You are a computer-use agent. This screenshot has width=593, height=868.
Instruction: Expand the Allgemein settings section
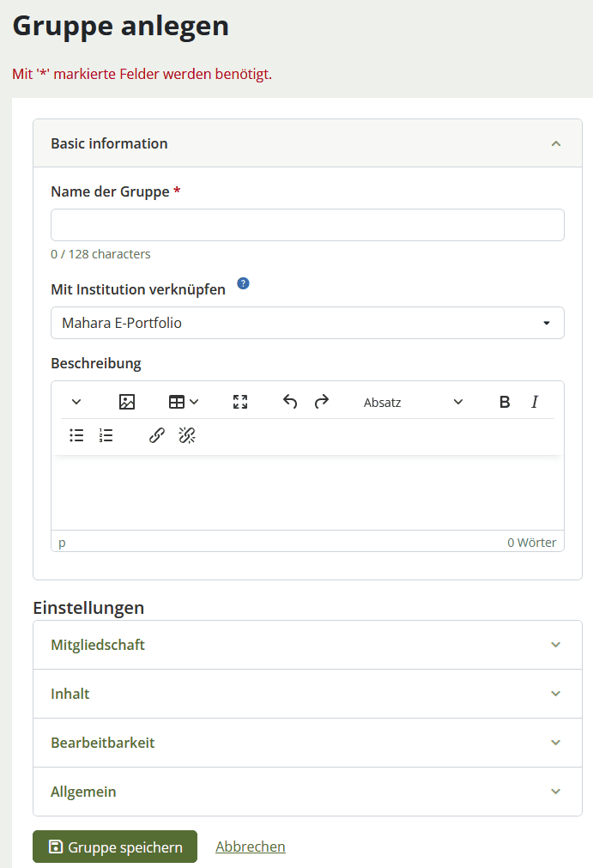(307, 792)
